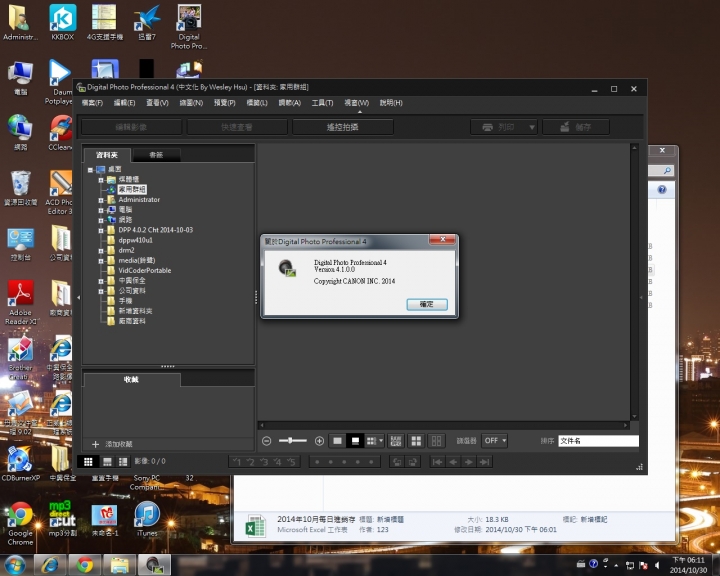Click vertical scrollbar of thumbnail area

click(x=634, y=281)
